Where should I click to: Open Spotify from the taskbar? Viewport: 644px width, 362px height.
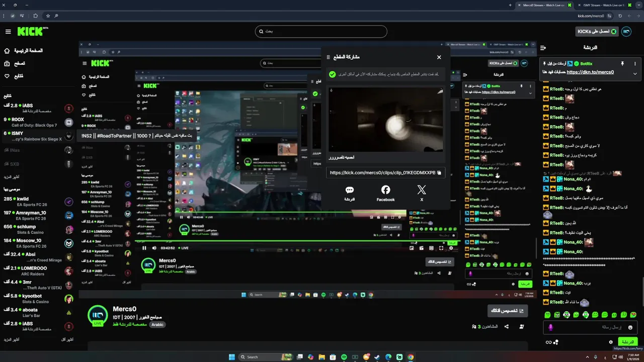click(x=344, y=357)
